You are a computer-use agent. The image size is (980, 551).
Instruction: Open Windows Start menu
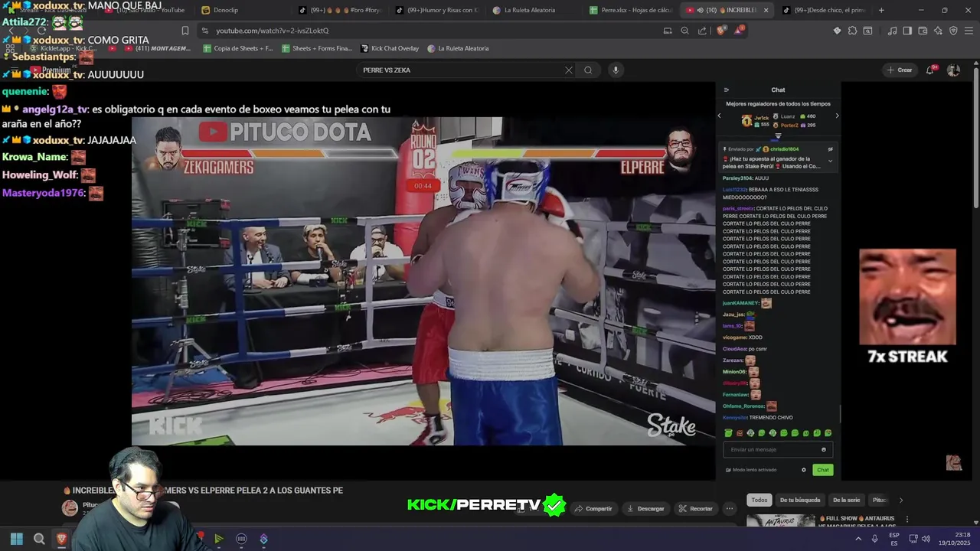(16, 539)
